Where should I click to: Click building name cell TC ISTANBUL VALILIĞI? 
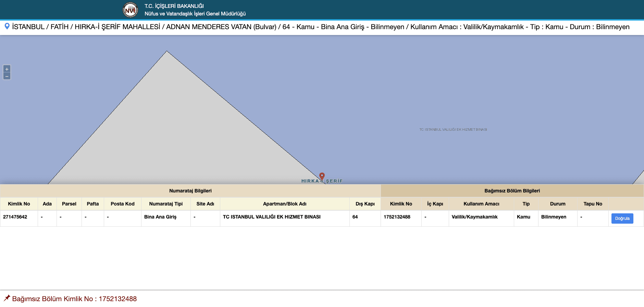pos(271,217)
